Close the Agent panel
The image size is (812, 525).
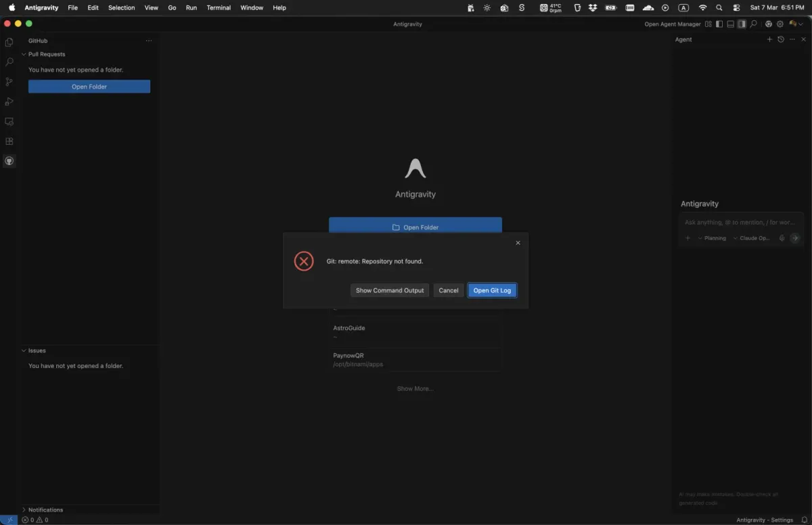point(803,39)
